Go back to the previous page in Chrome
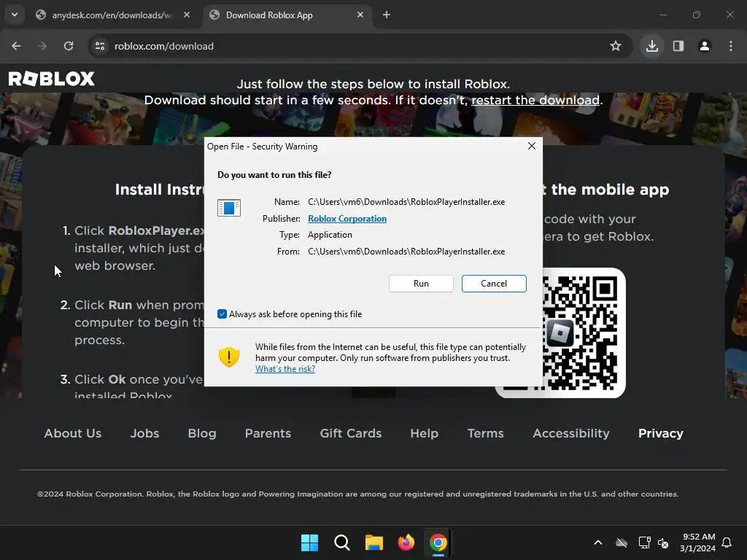 click(16, 46)
